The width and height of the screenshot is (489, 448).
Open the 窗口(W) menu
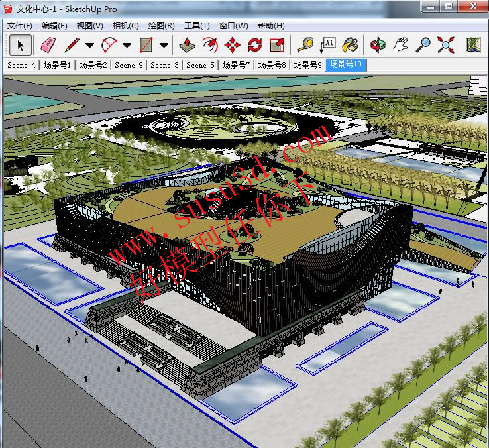(x=234, y=26)
